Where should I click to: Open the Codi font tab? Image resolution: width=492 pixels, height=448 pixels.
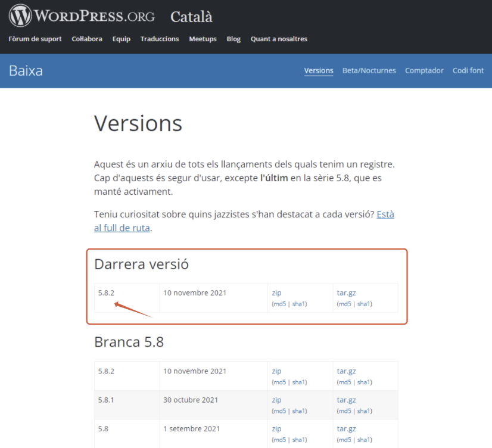point(468,70)
